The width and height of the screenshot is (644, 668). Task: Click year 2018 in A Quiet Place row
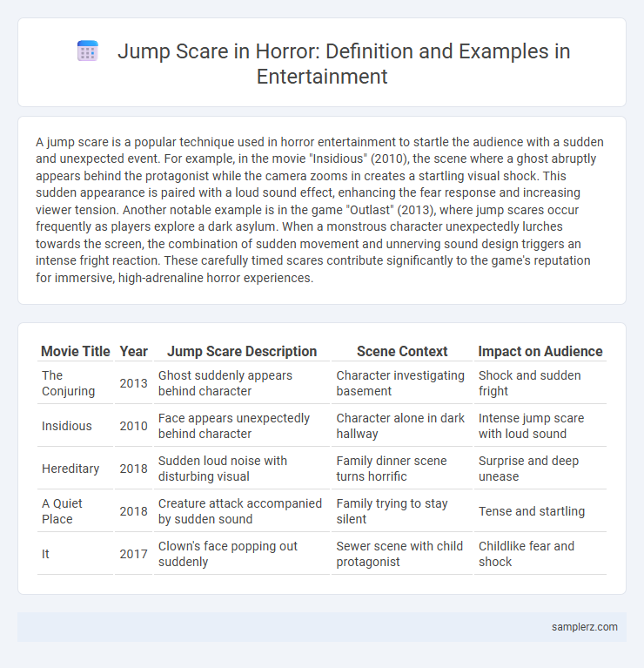133,511
